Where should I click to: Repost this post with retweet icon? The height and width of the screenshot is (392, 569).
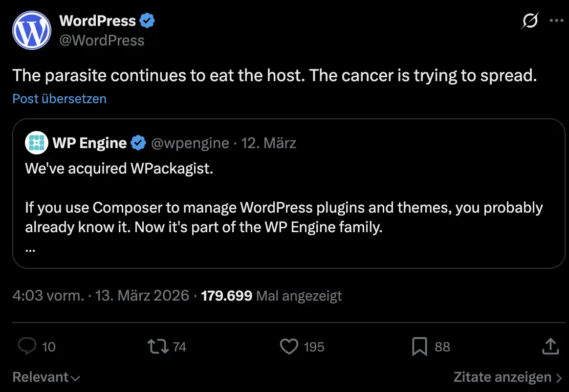[158, 347]
